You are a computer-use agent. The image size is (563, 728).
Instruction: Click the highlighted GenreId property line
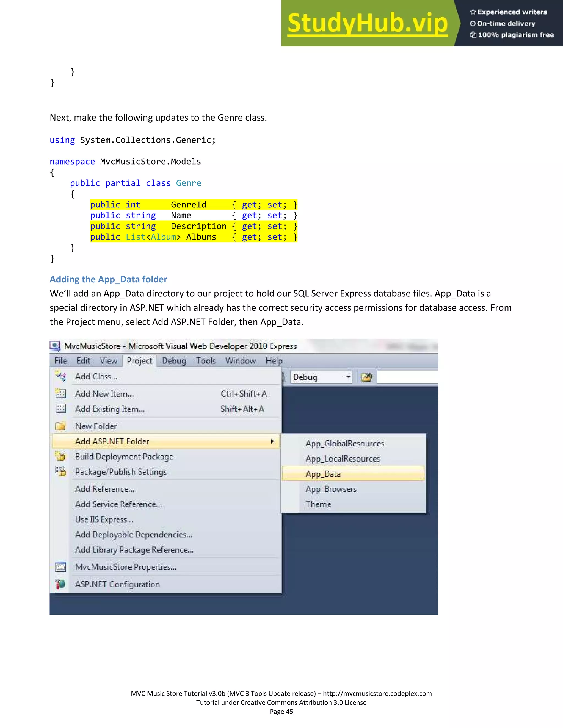194,204
